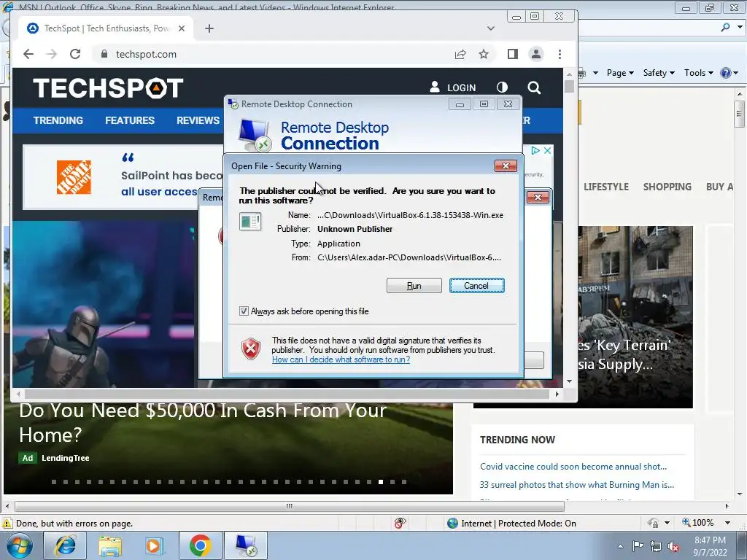Image resolution: width=747 pixels, height=560 pixels.
Task: Open Covid vaccine could soon become annual shot link
Action: [x=573, y=467]
